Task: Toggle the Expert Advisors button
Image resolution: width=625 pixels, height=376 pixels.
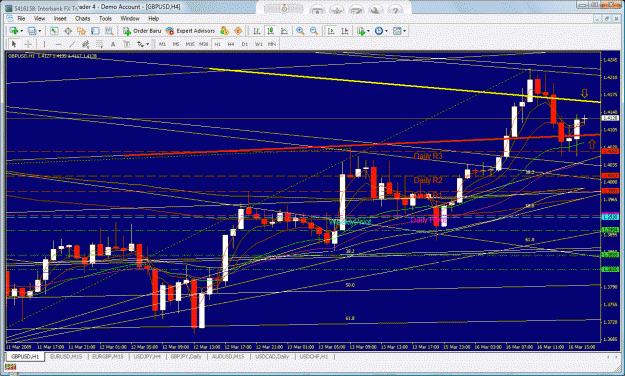Action: (x=190, y=31)
